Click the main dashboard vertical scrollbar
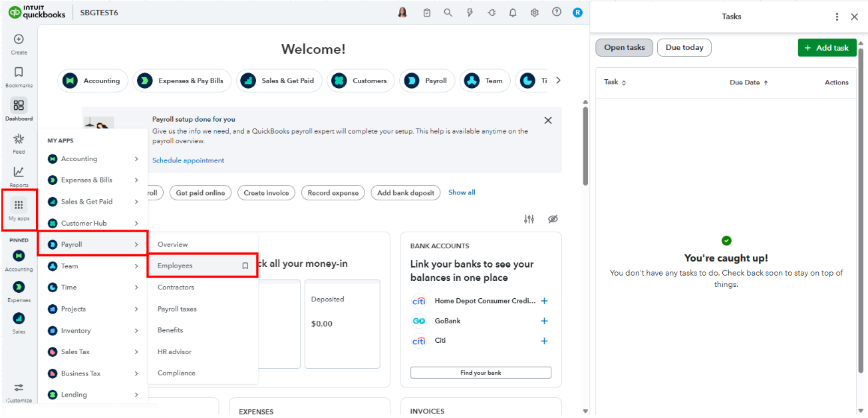Screen dimensions: 868x418 click(x=585, y=146)
